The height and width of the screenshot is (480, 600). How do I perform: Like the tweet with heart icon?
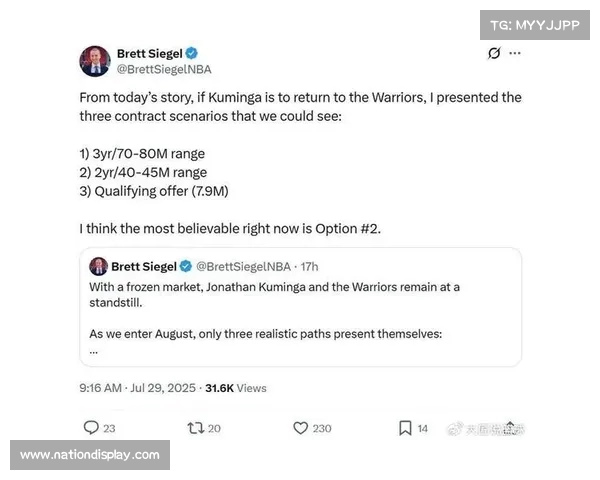point(300,428)
